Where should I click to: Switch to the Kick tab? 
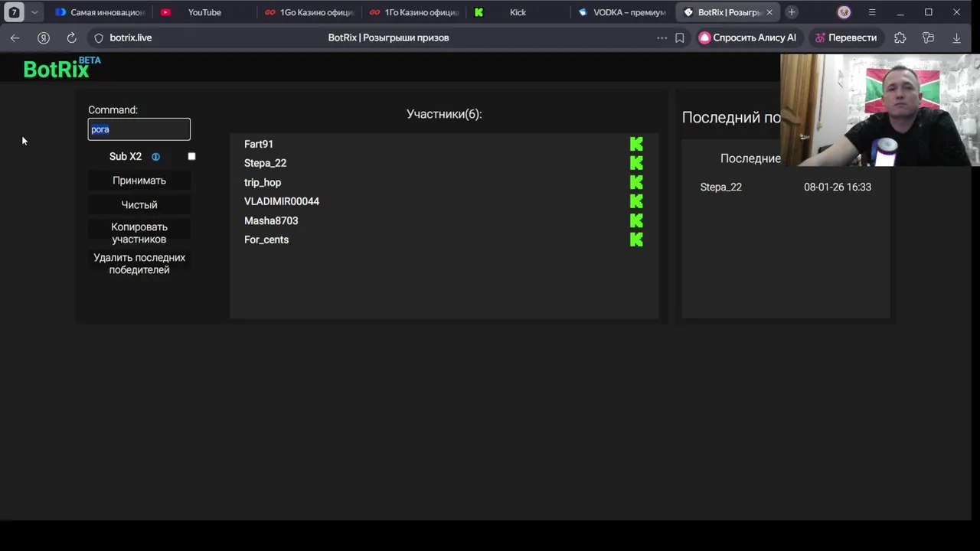pyautogui.click(x=518, y=12)
